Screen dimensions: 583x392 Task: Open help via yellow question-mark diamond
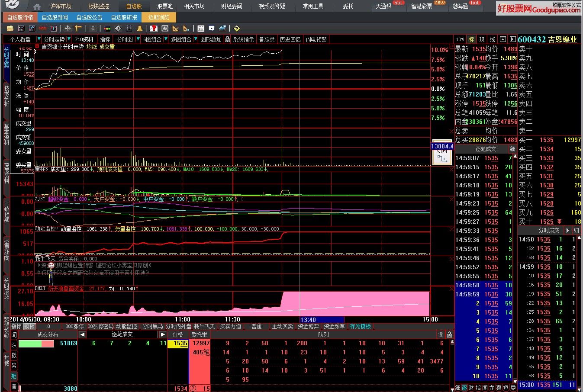[x=237, y=28]
